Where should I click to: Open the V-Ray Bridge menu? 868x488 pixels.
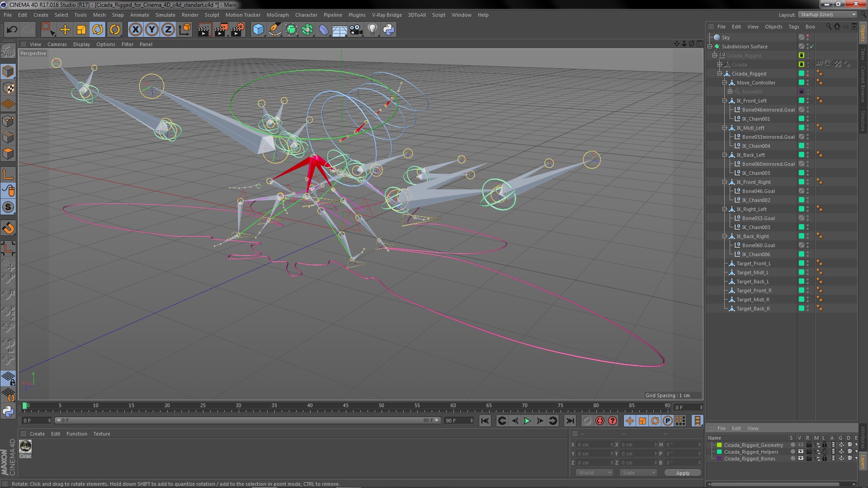pos(387,15)
